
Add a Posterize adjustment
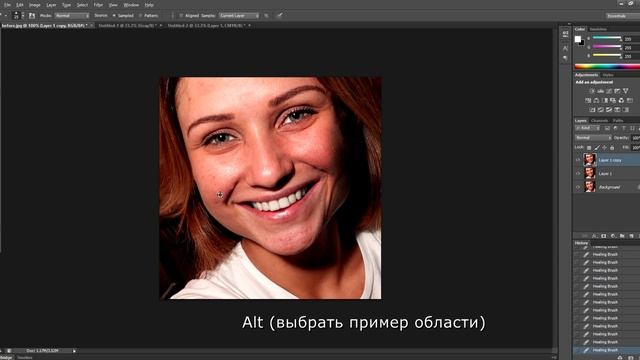[600, 110]
